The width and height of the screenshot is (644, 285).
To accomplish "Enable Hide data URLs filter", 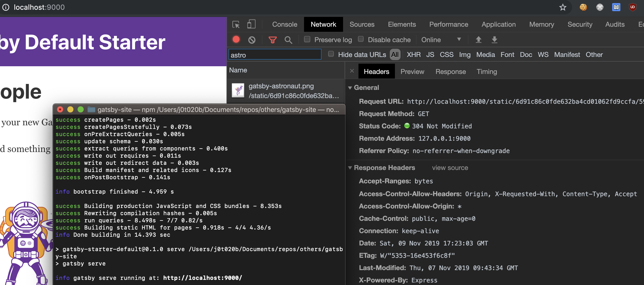I will 331,54.
